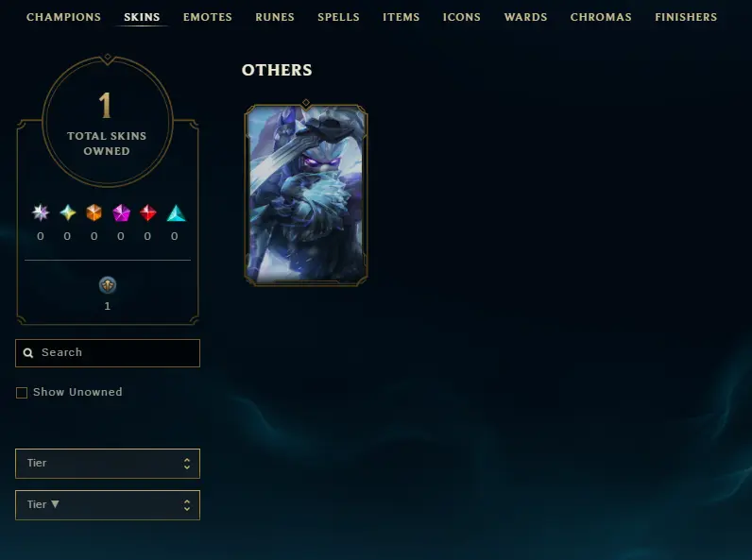Click the white star-shaped skin tier gem
752x560 pixels.
click(41, 212)
